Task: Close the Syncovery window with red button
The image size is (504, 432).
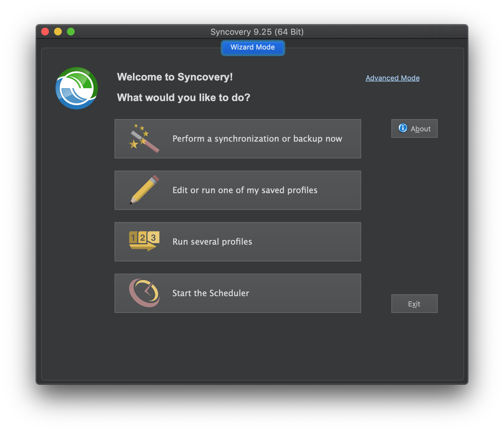Action: coord(45,32)
